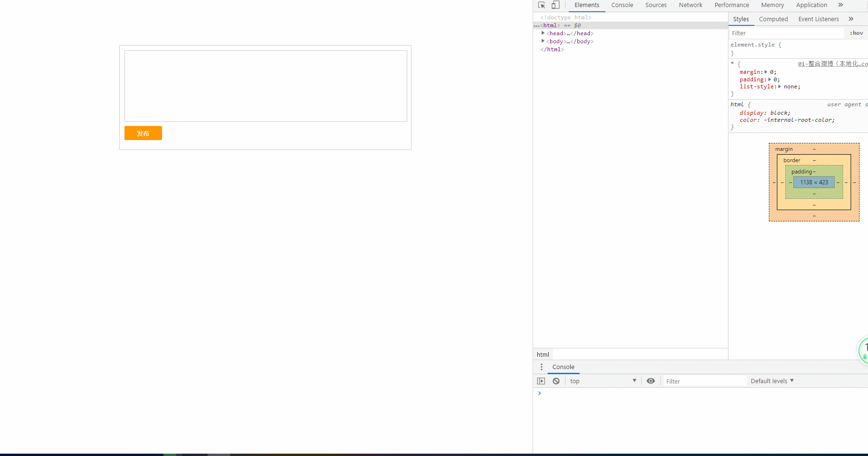This screenshot has width=868, height=456.
Task: Expand margin shorthand property triangle
Action: [766, 72]
